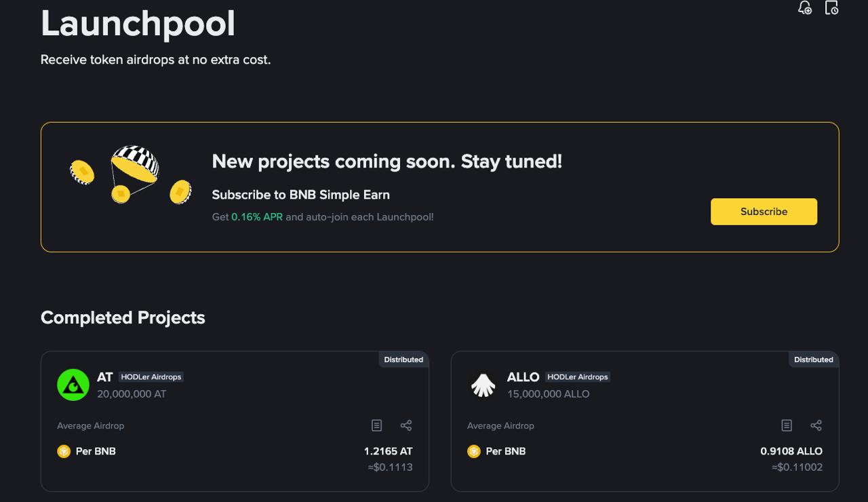Open the ALLO project details document icon

click(x=787, y=425)
